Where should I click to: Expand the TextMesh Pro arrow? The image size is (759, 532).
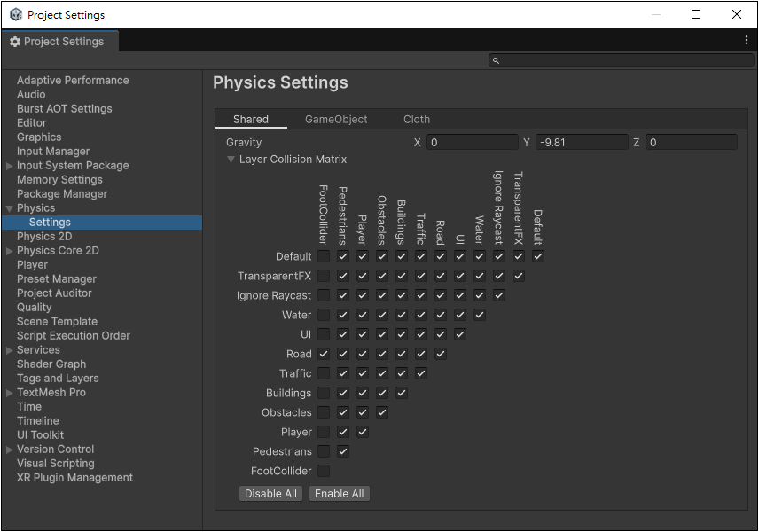pos(9,393)
